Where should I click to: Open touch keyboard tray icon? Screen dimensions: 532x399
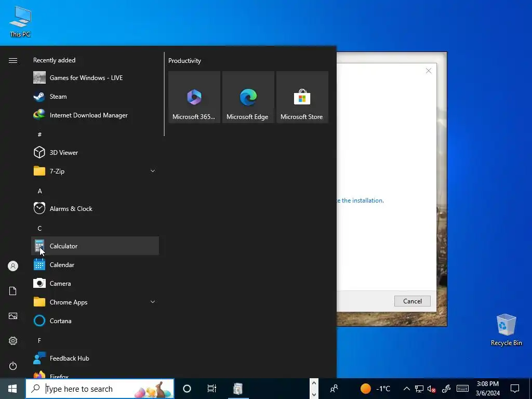(462, 389)
